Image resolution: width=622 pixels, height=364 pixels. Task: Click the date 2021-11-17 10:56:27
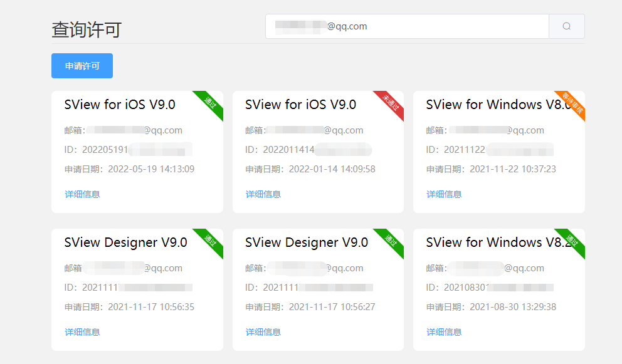tap(332, 307)
